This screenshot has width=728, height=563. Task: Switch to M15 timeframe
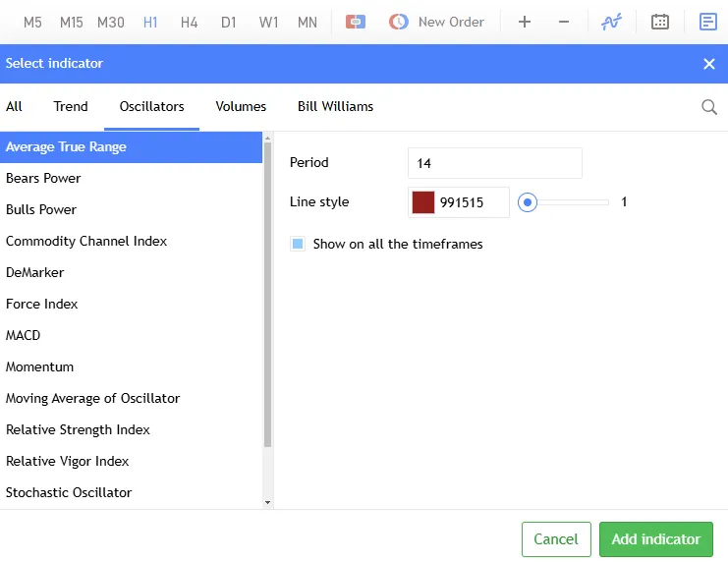(72, 23)
